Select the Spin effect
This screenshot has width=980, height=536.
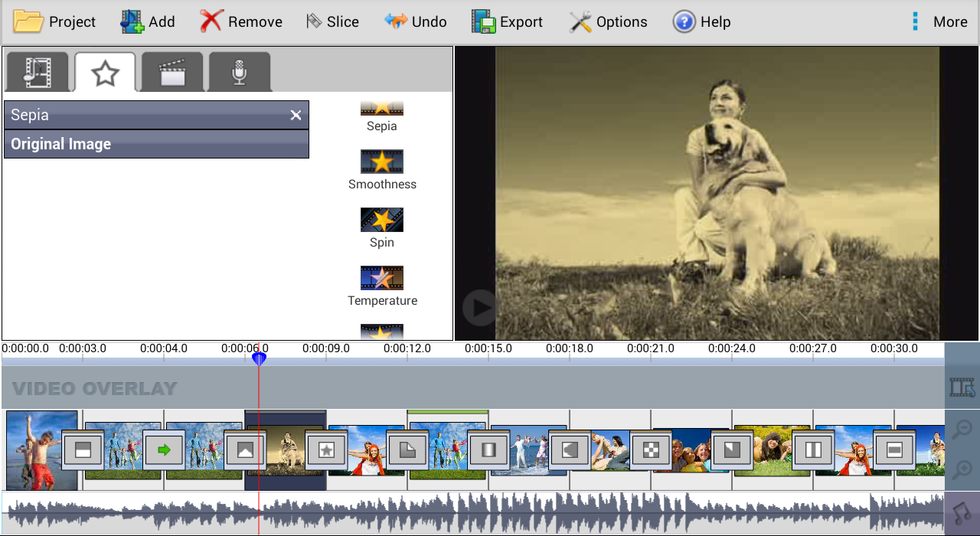point(381,224)
